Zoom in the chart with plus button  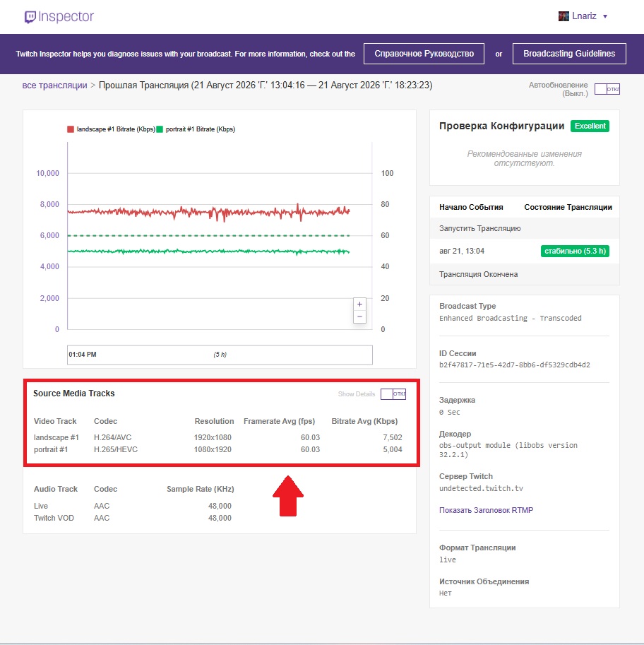[x=360, y=304]
